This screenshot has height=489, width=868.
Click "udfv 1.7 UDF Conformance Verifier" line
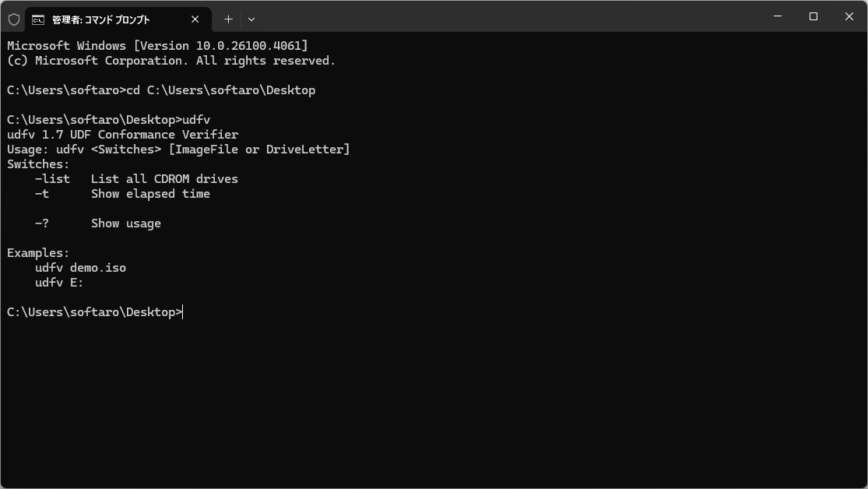click(122, 135)
